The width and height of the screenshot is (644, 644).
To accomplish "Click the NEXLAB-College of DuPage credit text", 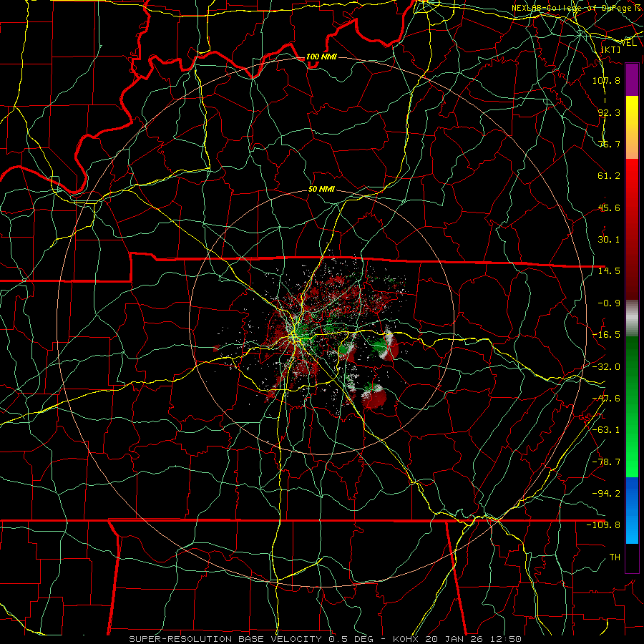I will 577,8.
